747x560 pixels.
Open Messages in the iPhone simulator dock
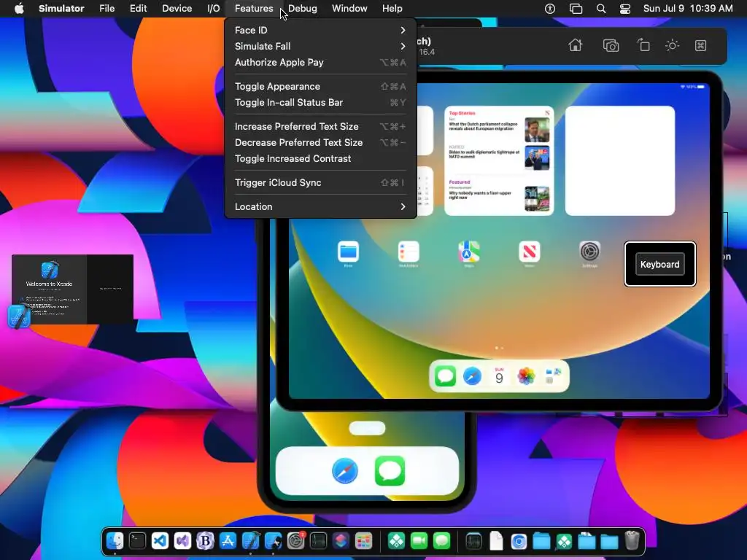point(390,471)
